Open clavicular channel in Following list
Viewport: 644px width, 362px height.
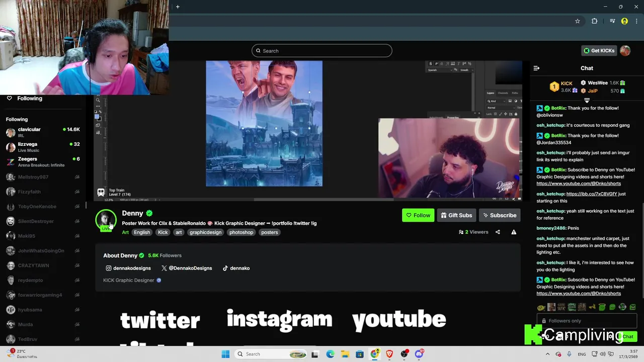pos(43,133)
